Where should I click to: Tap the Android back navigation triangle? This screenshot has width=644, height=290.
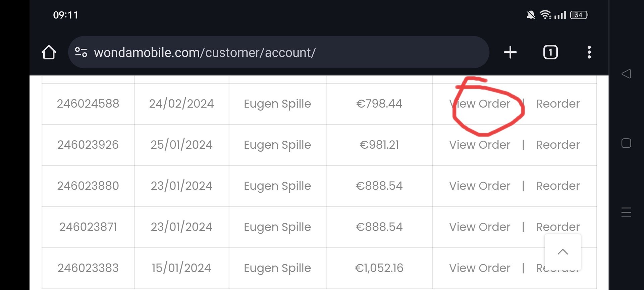click(626, 74)
